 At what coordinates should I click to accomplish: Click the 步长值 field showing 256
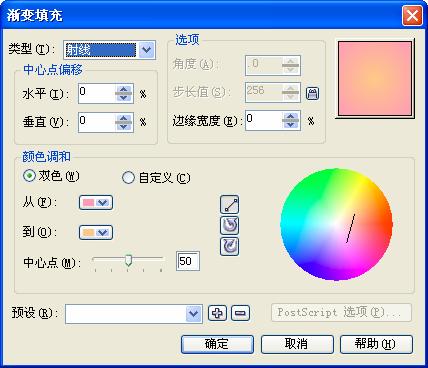[x=264, y=93]
